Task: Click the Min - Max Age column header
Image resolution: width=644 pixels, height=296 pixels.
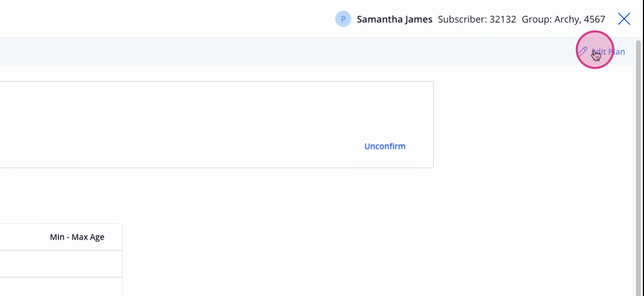Action: [77, 237]
